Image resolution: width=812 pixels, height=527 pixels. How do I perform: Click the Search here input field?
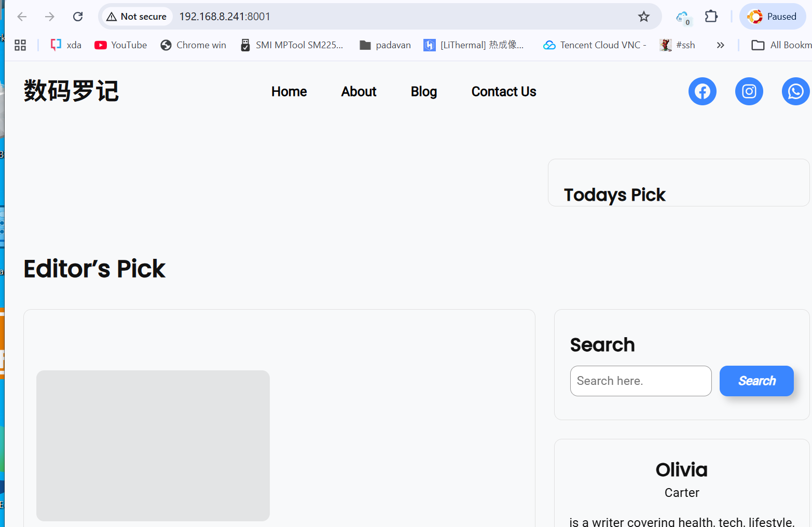(640, 381)
